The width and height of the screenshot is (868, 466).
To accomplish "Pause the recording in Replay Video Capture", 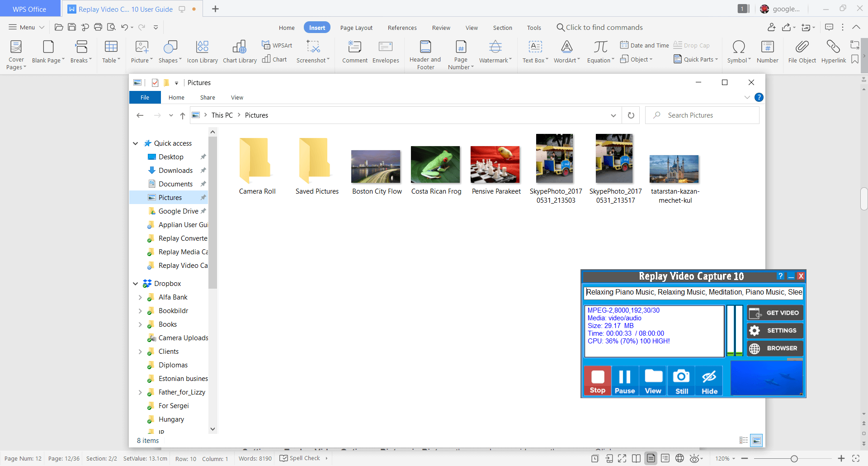I will pyautogui.click(x=625, y=381).
